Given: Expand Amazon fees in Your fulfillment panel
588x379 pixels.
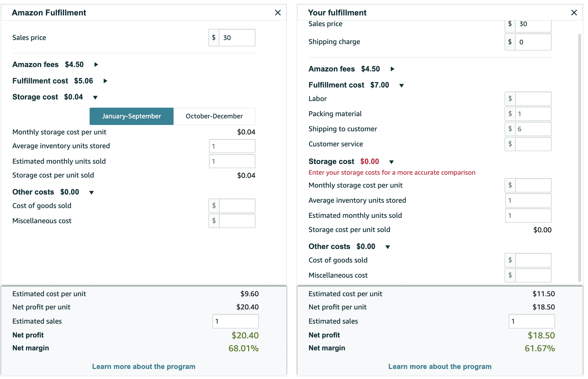Looking at the screenshot, I should 392,69.
